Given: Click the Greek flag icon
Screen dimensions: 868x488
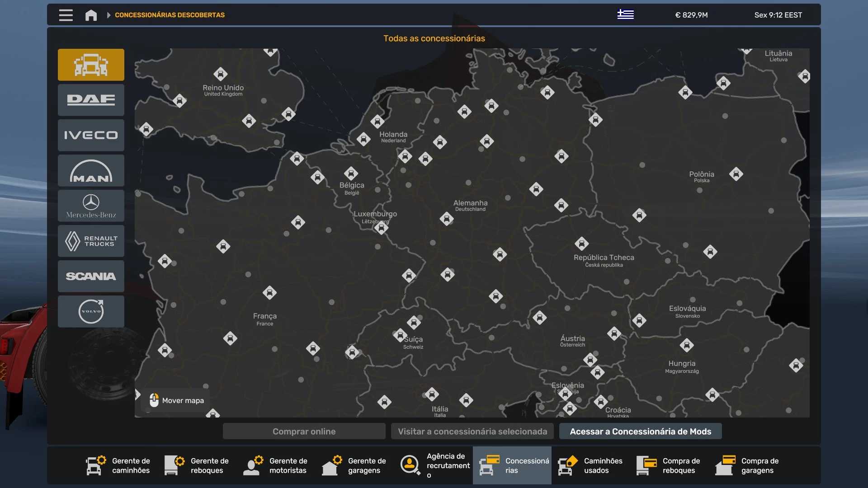Looking at the screenshot, I should pos(625,15).
